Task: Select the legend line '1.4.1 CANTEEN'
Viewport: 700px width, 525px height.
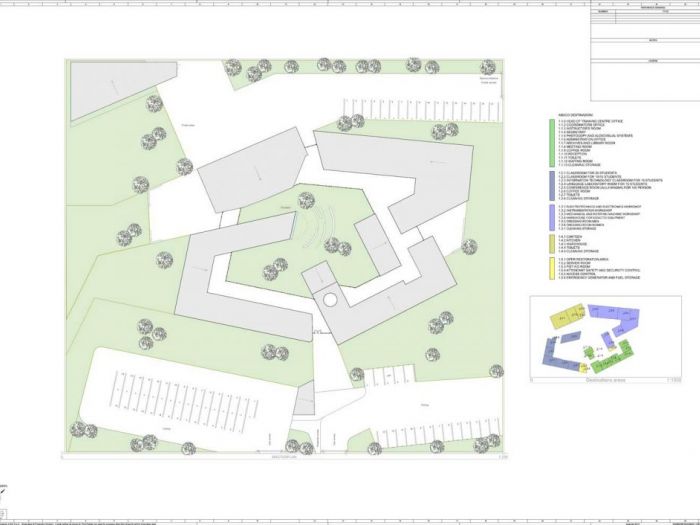Action: (x=570, y=237)
